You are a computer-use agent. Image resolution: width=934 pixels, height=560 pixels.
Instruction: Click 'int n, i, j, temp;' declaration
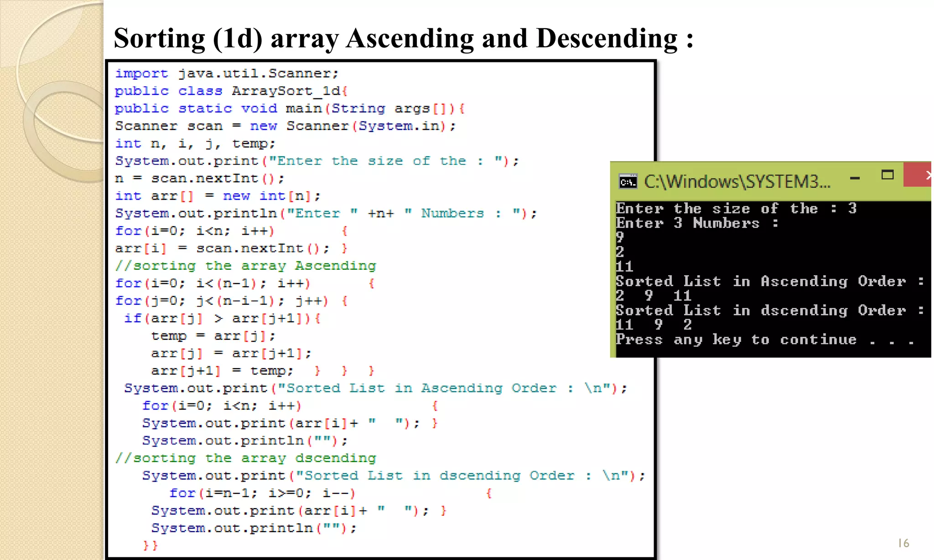pyautogui.click(x=195, y=144)
